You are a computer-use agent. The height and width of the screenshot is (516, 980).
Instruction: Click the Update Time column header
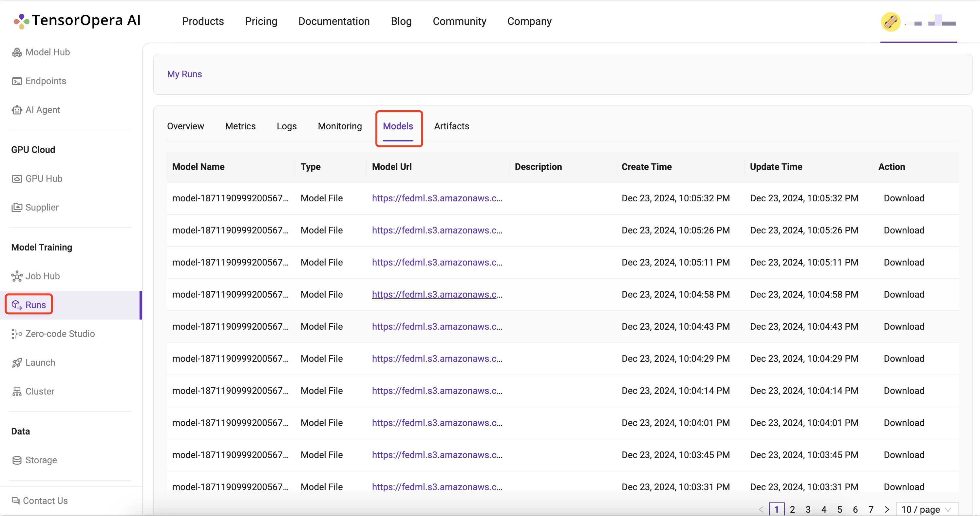click(x=776, y=167)
